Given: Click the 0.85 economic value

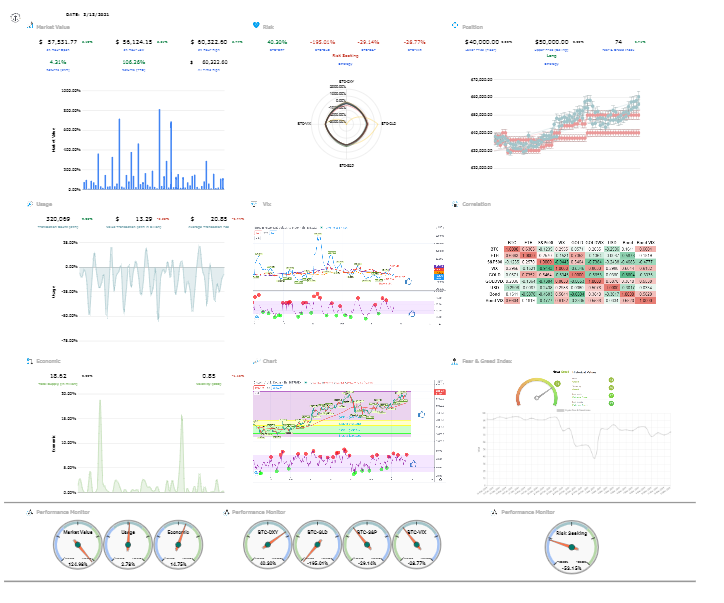Looking at the screenshot, I should pos(209,376).
